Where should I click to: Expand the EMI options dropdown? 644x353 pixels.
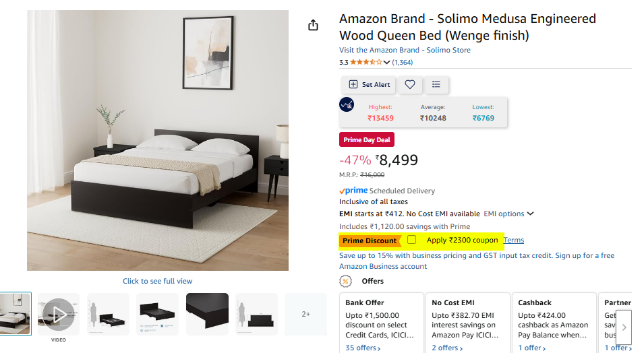click(x=508, y=214)
